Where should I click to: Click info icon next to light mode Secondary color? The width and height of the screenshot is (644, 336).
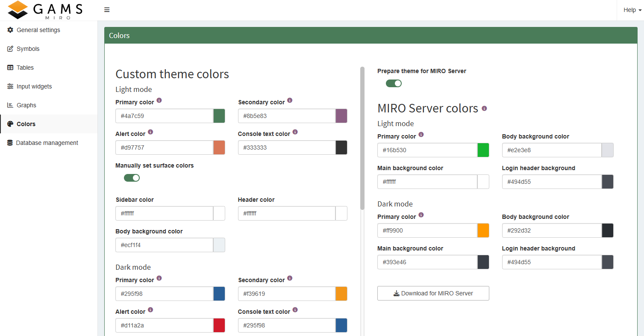[x=290, y=100]
